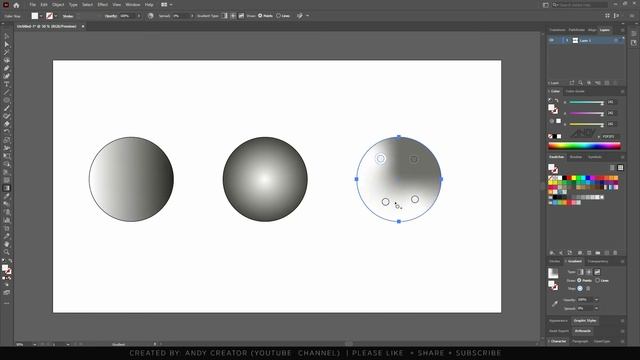Choose Freeform gradient type in control bar
The height and width of the screenshot is (360, 640).
pyautogui.click(x=241, y=16)
